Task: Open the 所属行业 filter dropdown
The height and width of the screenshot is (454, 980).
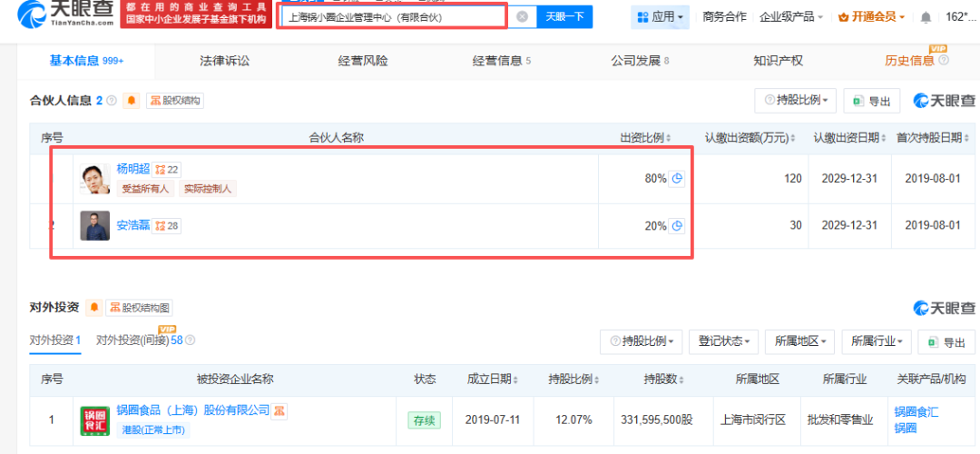Action: click(x=877, y=341)
